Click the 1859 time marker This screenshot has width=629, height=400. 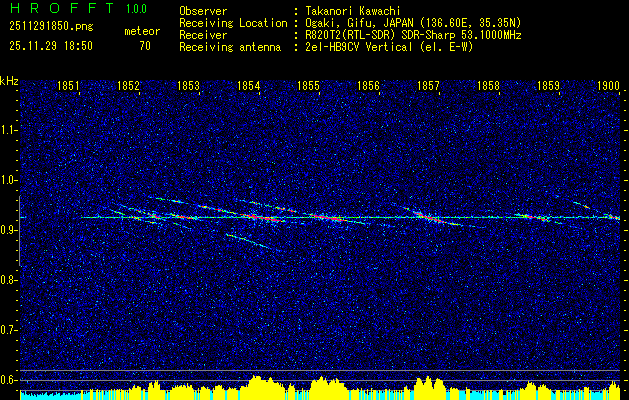click(x=548, y=85)
